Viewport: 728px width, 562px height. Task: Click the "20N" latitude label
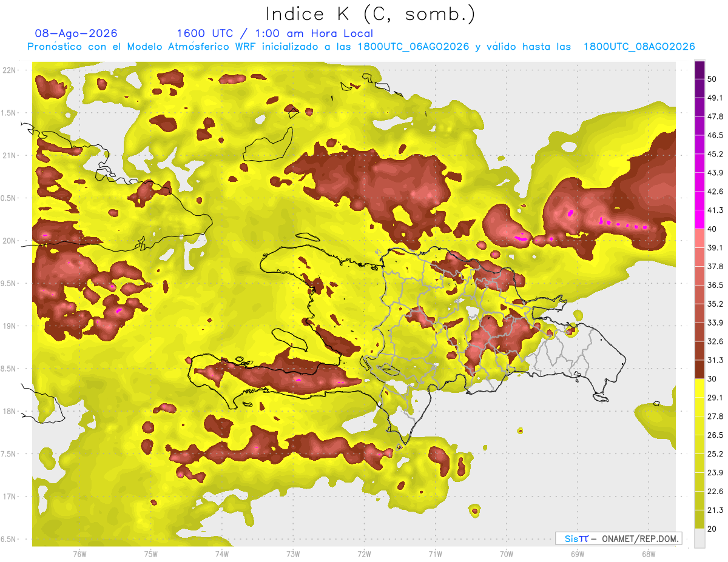pos(10,241)
